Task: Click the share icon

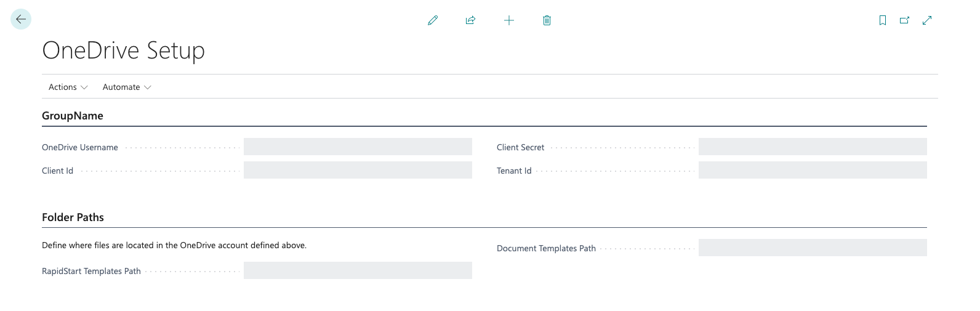Action: [x=471, y=20]
